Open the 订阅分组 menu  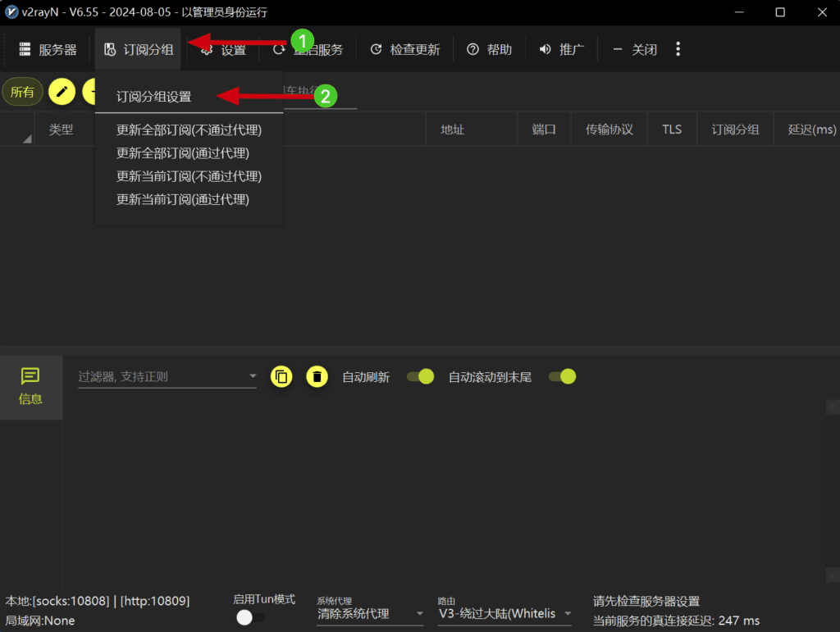pyautogui.click(x=138, y=50)
